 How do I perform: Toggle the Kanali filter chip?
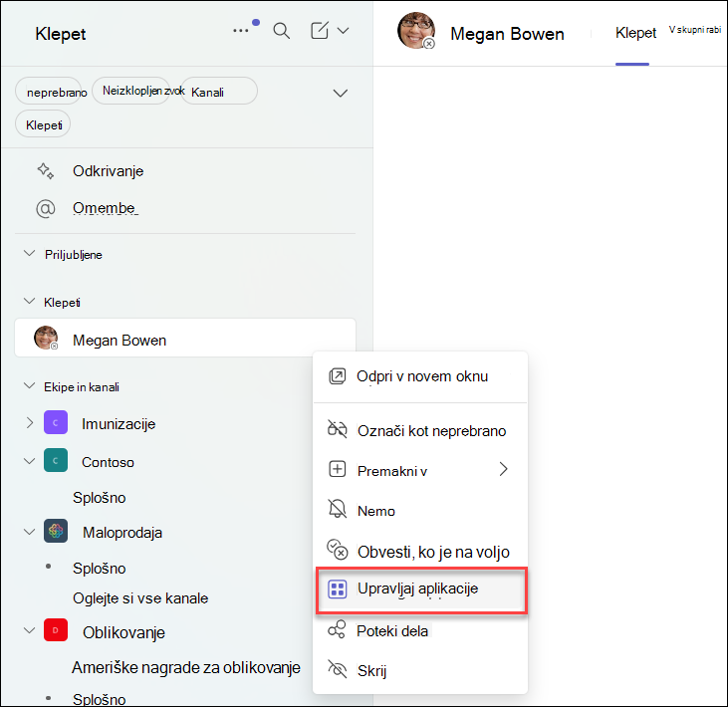(219, 91)
